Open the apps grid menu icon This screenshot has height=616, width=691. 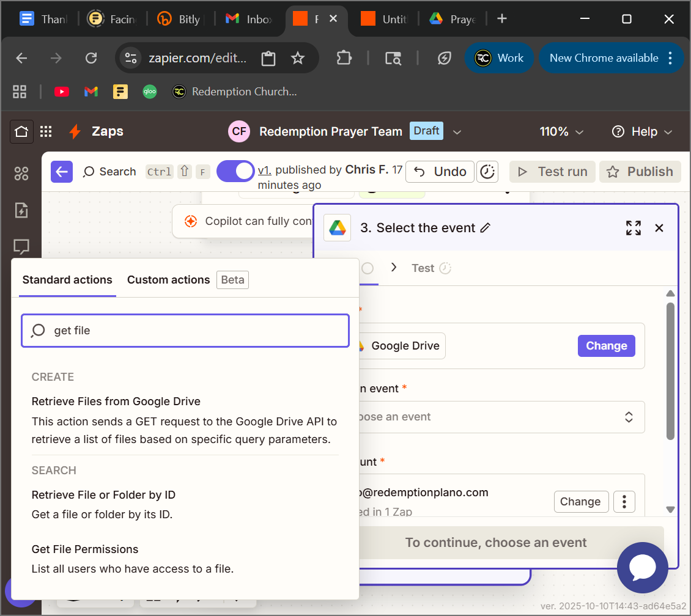(46, 131)
